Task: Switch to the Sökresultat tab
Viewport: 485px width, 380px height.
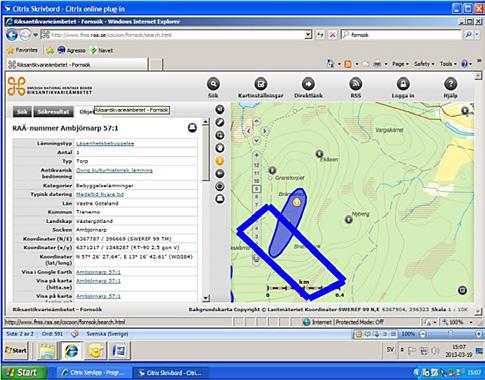Action: (53, 112)
